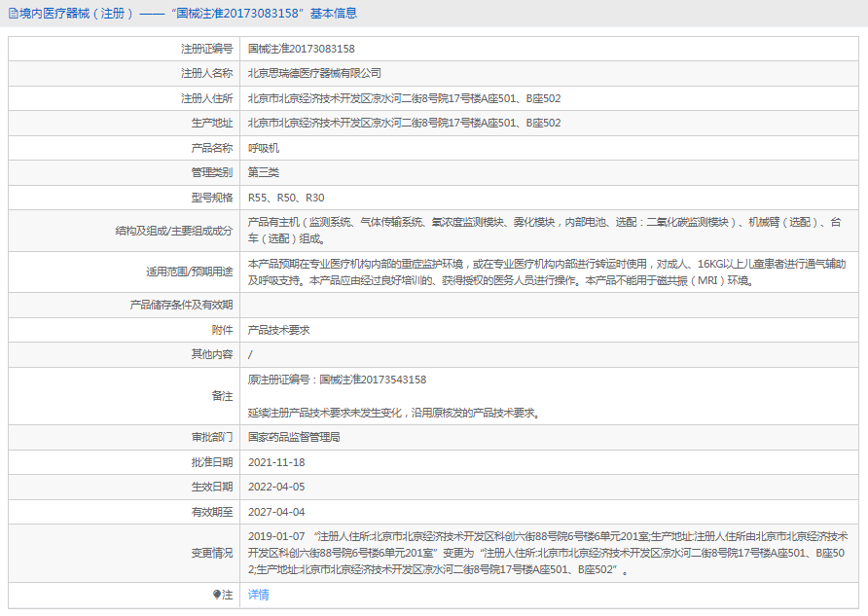
Task: Click the lightbulb icon next to 注
Action: pos(216,595)
